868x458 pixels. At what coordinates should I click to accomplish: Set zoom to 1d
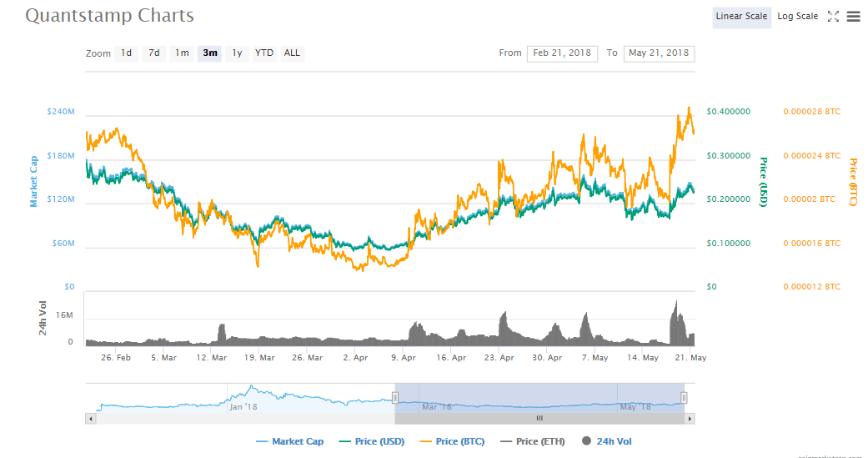(126, 53)
